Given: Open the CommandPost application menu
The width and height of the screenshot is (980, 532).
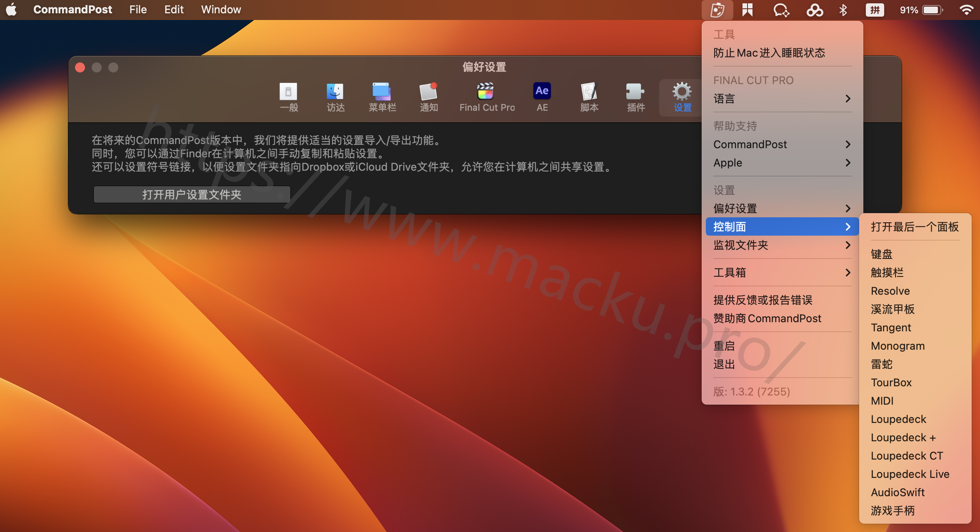Looking at the screenshot, I should point(72,10).
